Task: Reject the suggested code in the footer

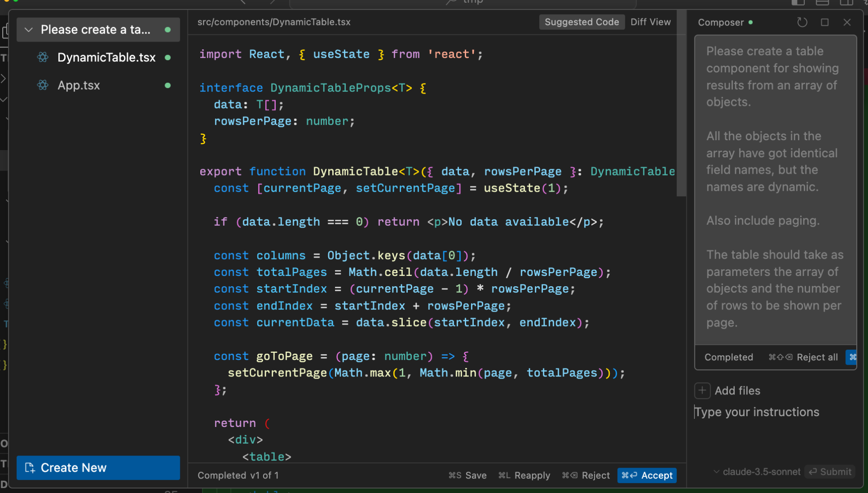Action: pos(586,475)
